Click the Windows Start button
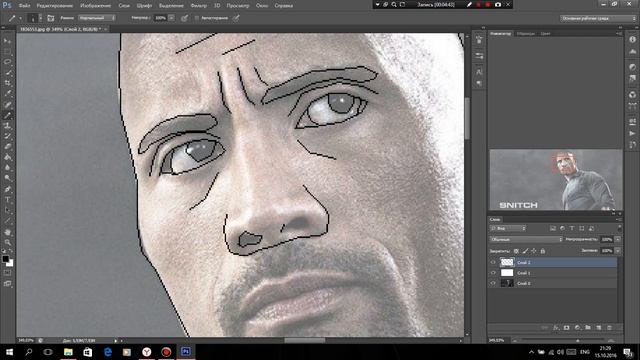 (9, 352)
